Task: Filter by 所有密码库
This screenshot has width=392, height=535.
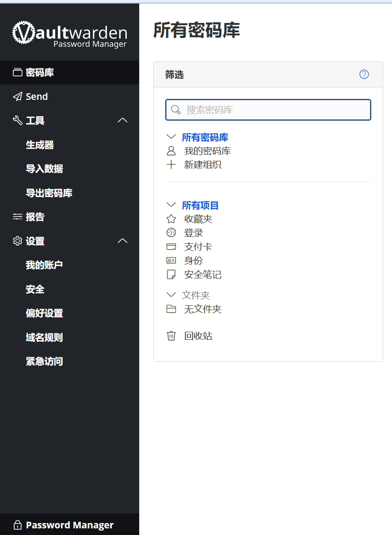Action: [205, 137]
